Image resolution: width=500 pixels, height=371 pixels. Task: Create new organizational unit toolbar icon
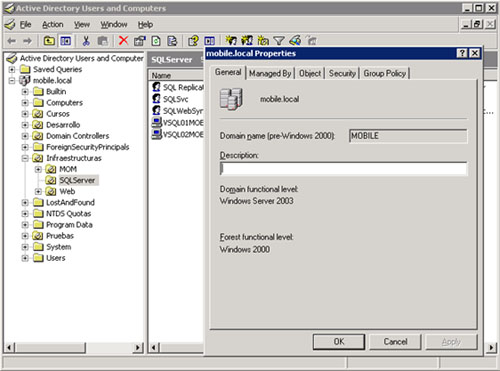click(263, 40)
